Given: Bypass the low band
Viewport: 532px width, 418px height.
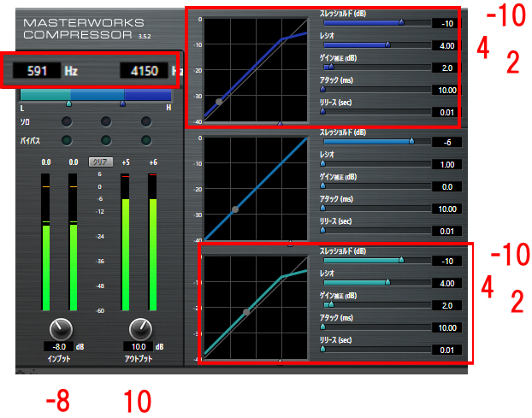Looking at the screenshot, I should click(x=67, y=140).
